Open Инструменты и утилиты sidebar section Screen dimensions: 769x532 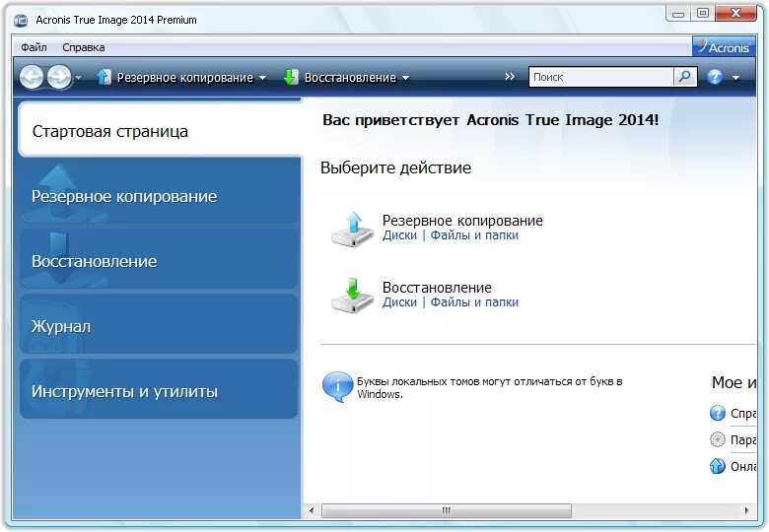point(159,390)
